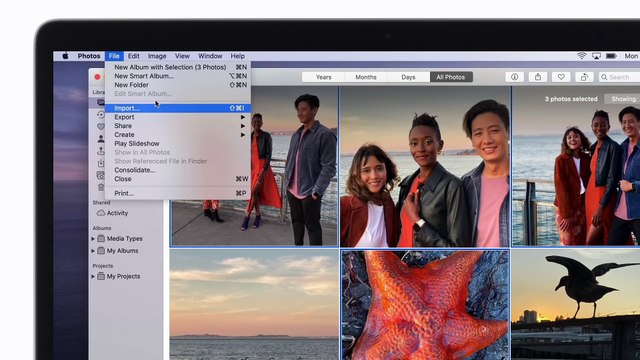Open Recently Deleted trash icon in sidebar
The height and width of the screenshot is (360, 640).
coord(101,187)
